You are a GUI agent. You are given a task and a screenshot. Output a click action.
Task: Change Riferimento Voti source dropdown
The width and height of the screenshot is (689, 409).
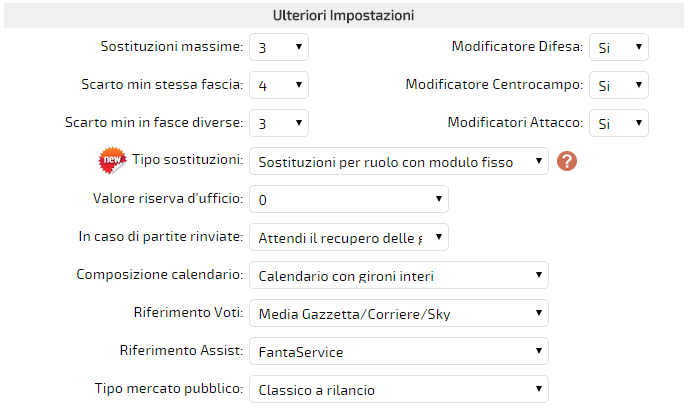point(399,313)
